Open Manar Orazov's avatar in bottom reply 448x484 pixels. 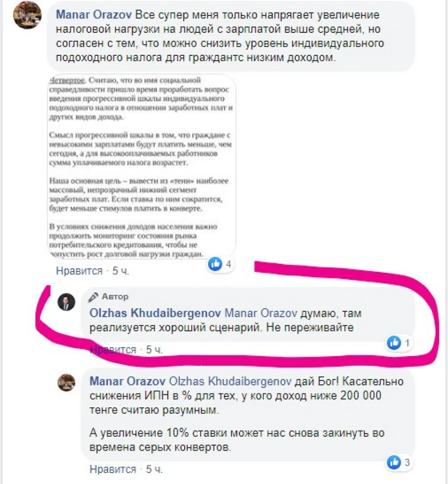coord(66,382)
